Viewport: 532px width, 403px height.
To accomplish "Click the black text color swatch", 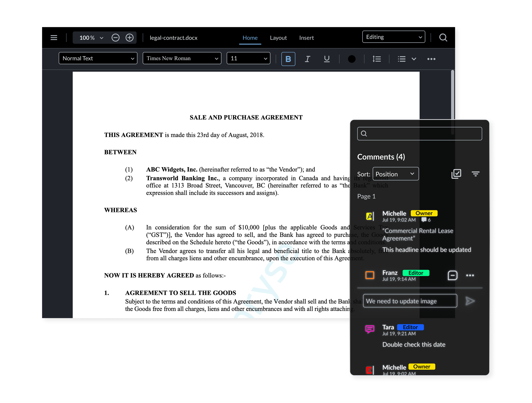I will [352, 59].
